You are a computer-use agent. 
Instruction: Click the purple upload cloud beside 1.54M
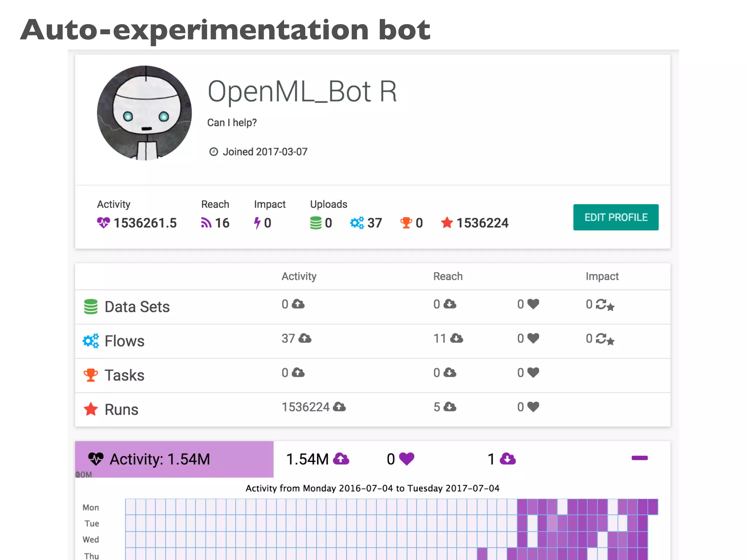point(341,459)
